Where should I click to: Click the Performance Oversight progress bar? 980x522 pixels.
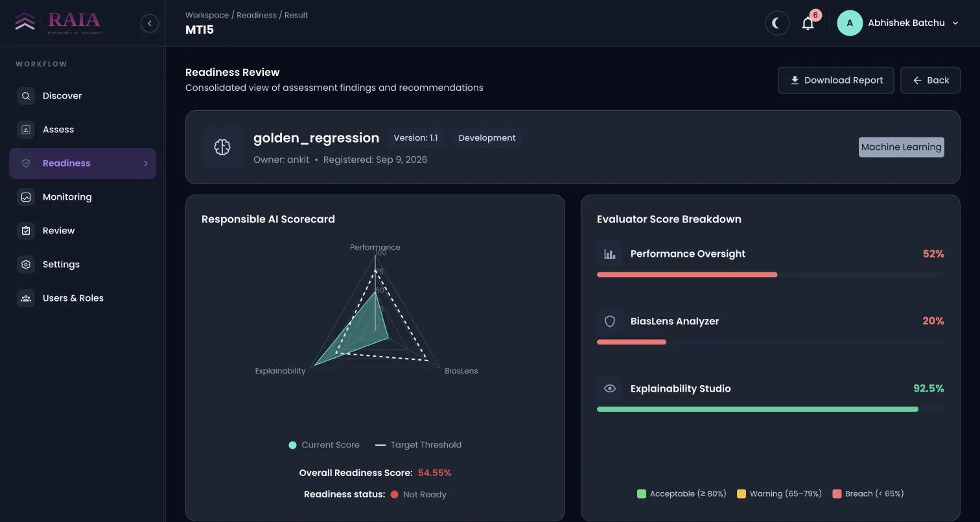coord(770,275)
